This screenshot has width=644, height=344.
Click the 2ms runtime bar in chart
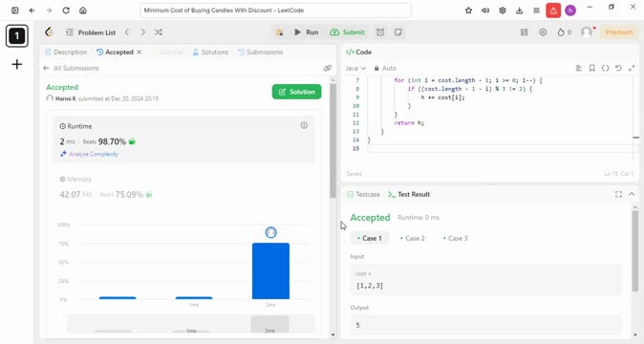click(270, 271)
